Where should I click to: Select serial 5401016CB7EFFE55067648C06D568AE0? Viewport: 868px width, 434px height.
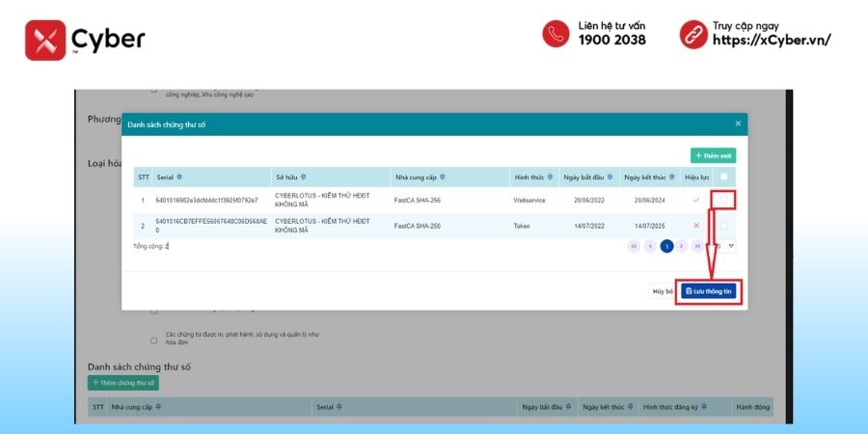[x=211, y=226]
